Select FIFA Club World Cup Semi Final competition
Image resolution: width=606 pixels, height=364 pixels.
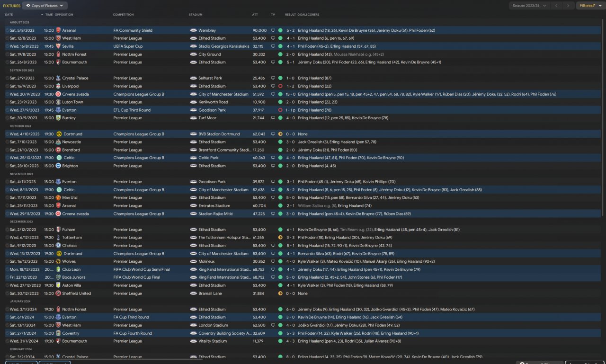tap(142, 269)
